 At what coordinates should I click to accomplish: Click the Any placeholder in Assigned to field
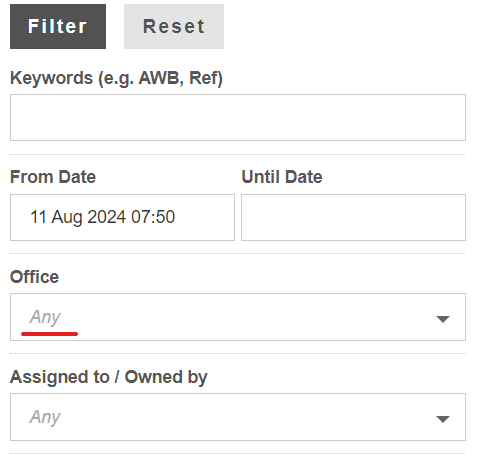pos(45,417)
